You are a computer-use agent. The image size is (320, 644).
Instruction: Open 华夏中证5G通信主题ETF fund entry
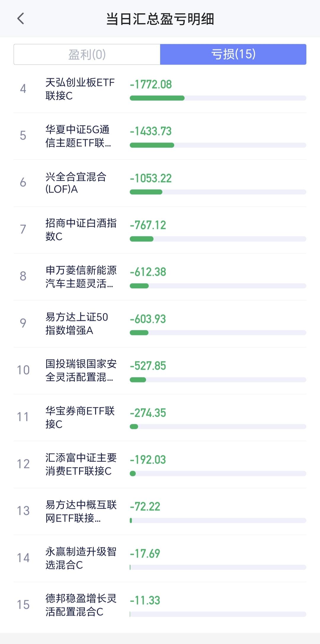coord(78,136)
